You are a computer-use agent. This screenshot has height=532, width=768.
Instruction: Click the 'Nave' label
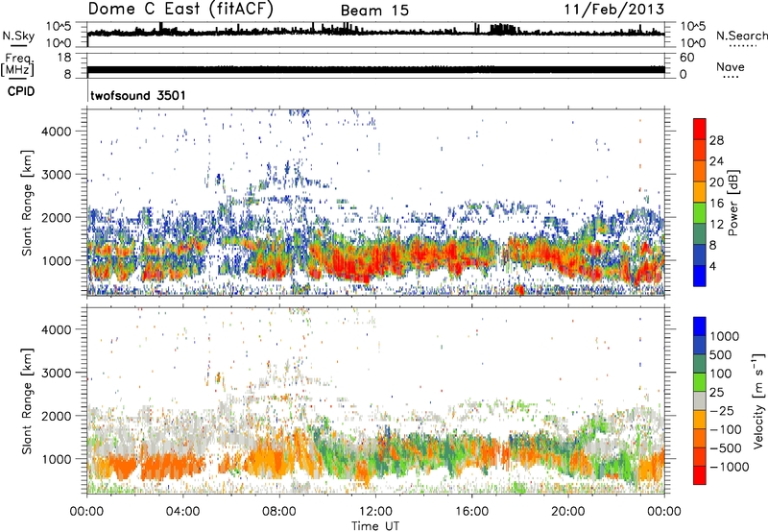pos(731,67)
